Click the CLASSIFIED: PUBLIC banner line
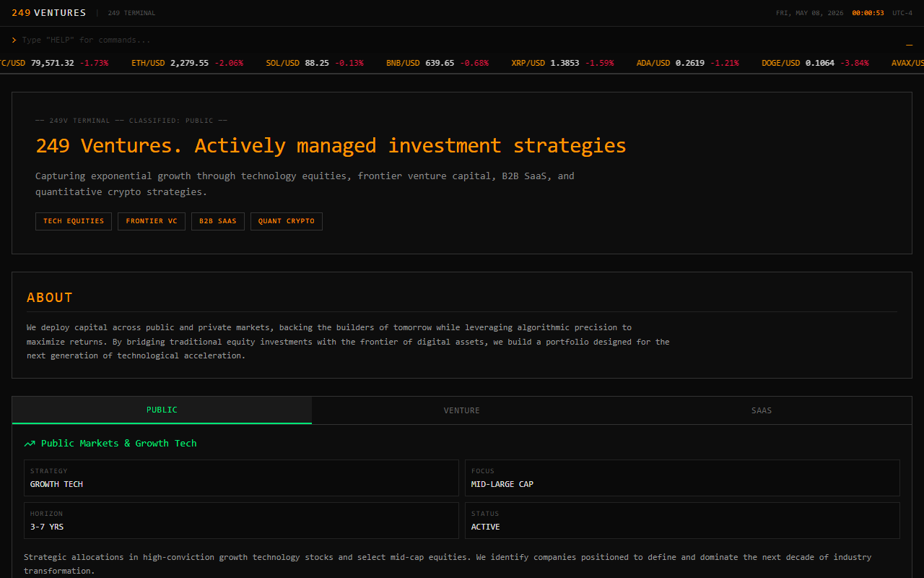This screenshot has height=578, width=924. tap(131, 121)
